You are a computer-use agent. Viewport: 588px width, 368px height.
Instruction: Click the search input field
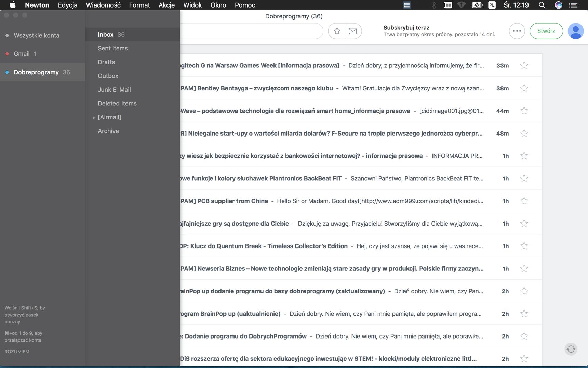[251, 31]
